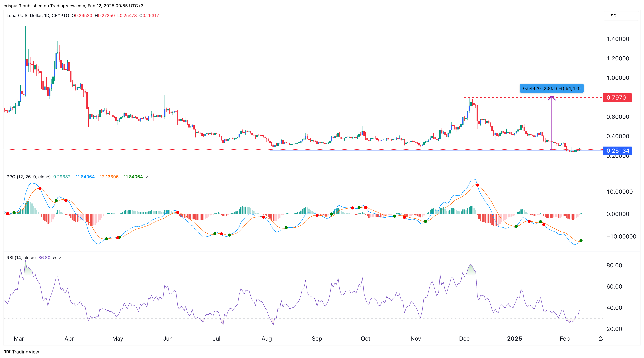Click the 1.40000 price axis label
Screen dimensions: 644x358
click(618, 39)
